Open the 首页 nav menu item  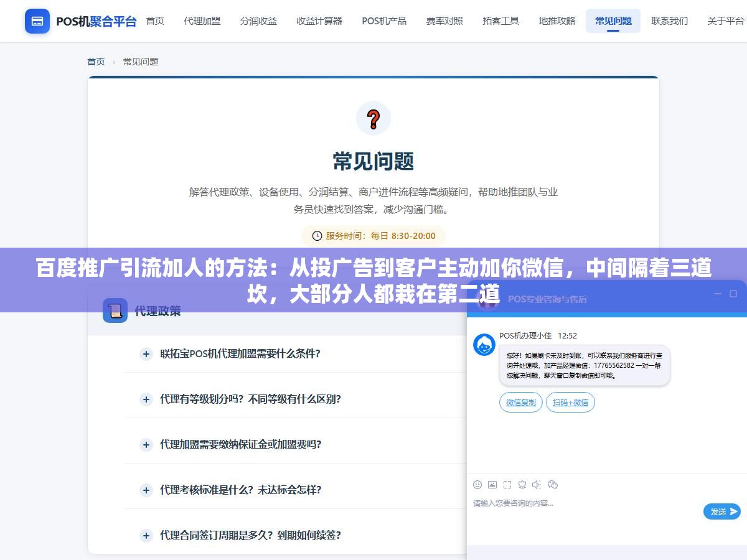pos(155,21)
